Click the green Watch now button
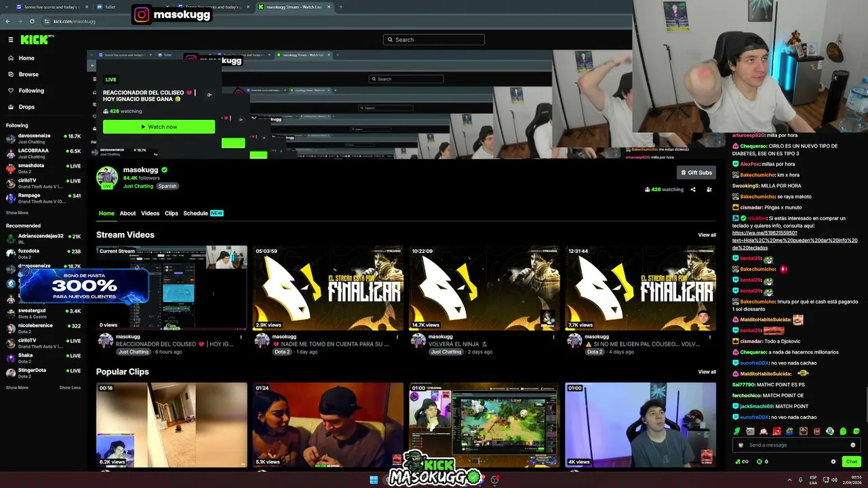The image size is (868, 488). 159,127
